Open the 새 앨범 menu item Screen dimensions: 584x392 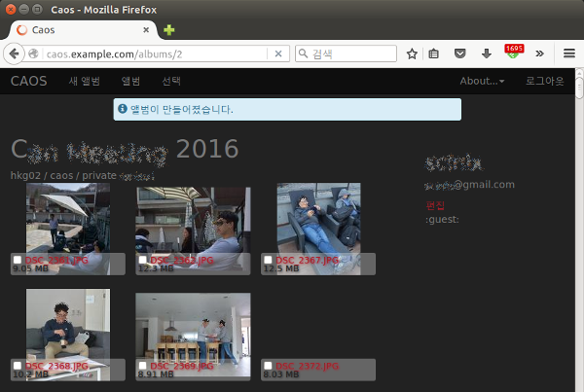85,81
